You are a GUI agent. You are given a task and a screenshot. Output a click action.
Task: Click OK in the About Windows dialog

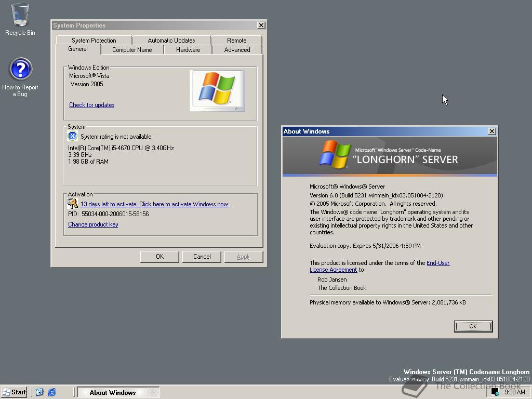(x=473, y=326)
